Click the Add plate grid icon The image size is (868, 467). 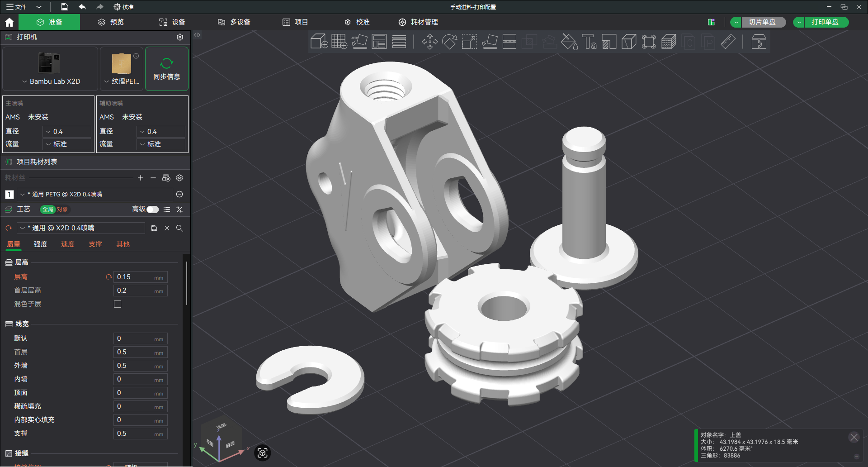(x=339, y=42)
